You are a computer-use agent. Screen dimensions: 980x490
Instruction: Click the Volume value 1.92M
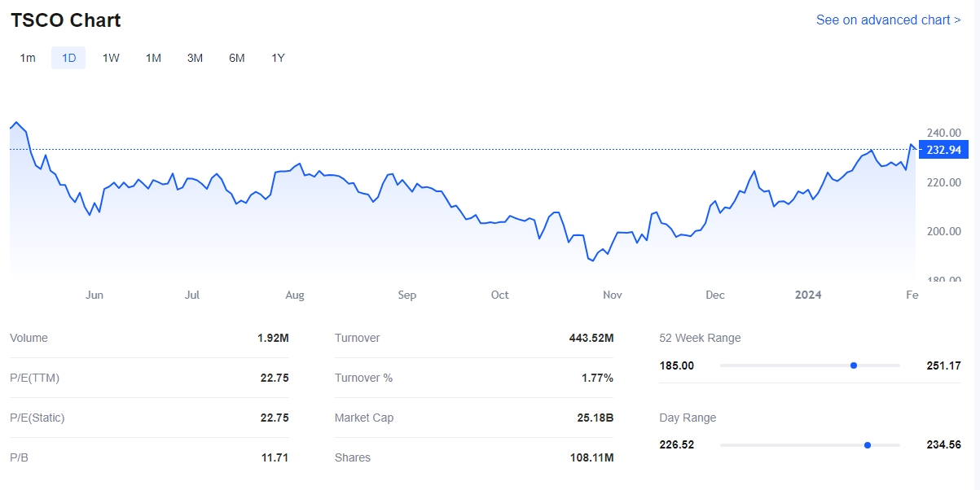(273, 338)
